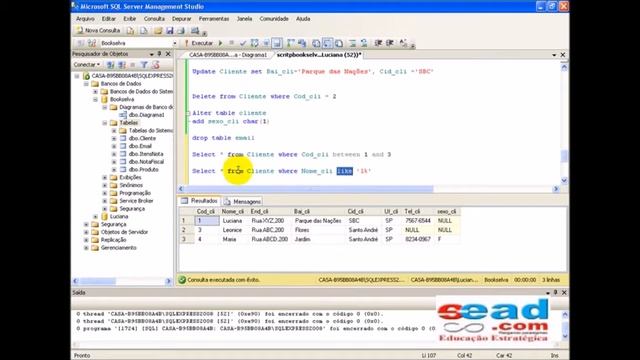The height and width of the screenshot is (360, 640).
Task: Click the Nova Consulta button
Action: [x=98, y=31]
